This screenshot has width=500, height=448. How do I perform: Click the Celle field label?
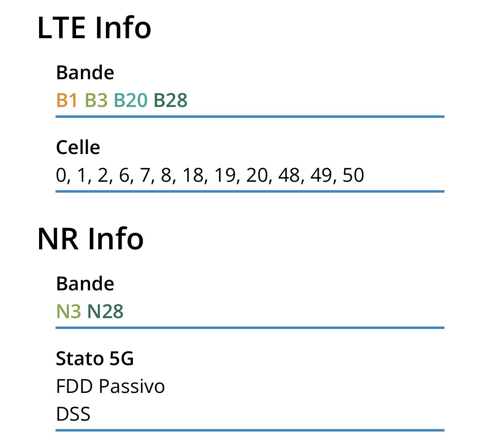78,147
